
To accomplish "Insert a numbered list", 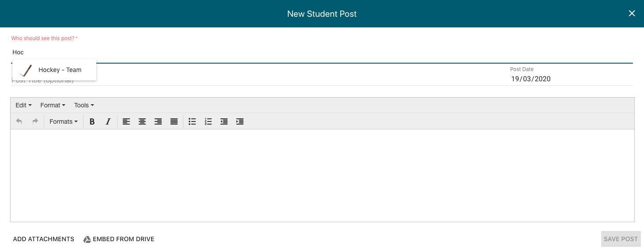I will [208, 121].
